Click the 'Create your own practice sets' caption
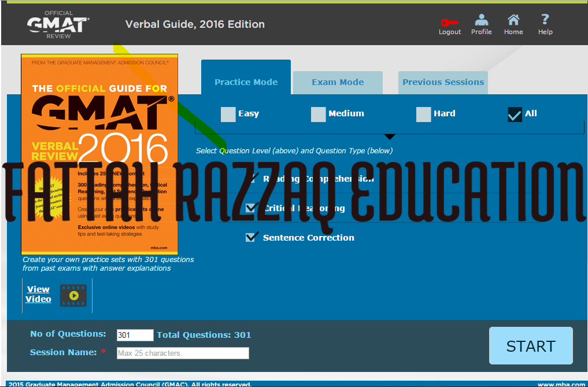Viewport: 588px width, 387px height. point(108,264)
